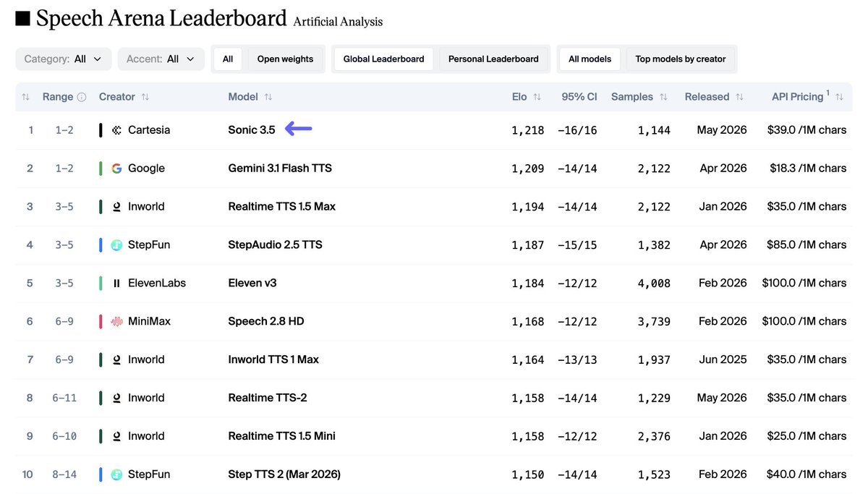868x494 pixels.
Task: Click samples value 4,008
Action: click(654, 284)
